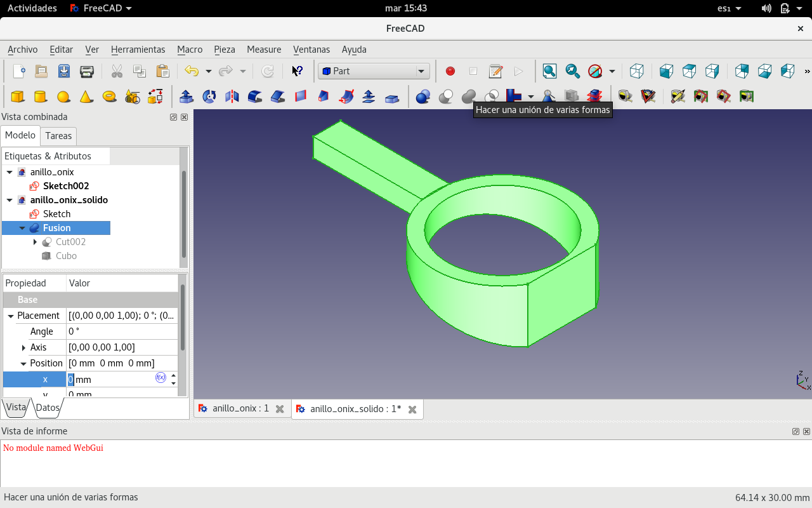Make a cut of two shapes
This screenshot has width=812, height=508.
(446, 97)
